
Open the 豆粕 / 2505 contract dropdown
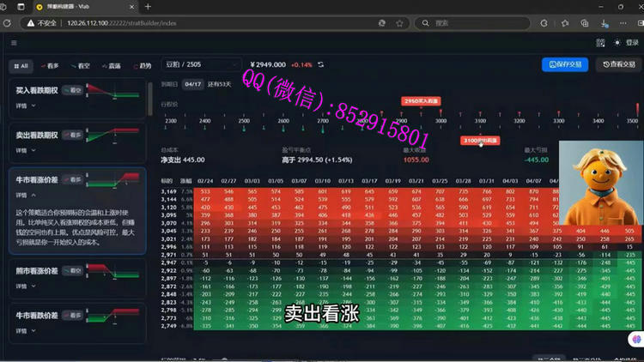pos(200,64)
